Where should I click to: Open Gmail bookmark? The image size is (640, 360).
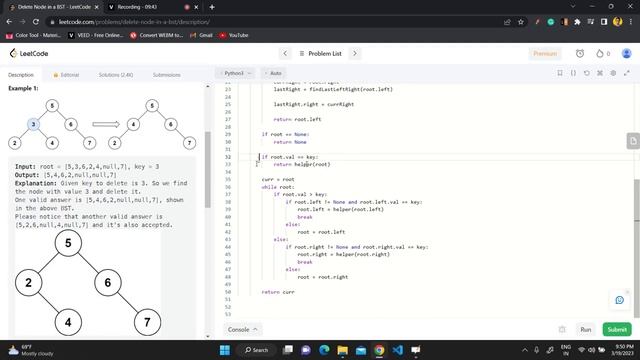[x=202, y=36]
